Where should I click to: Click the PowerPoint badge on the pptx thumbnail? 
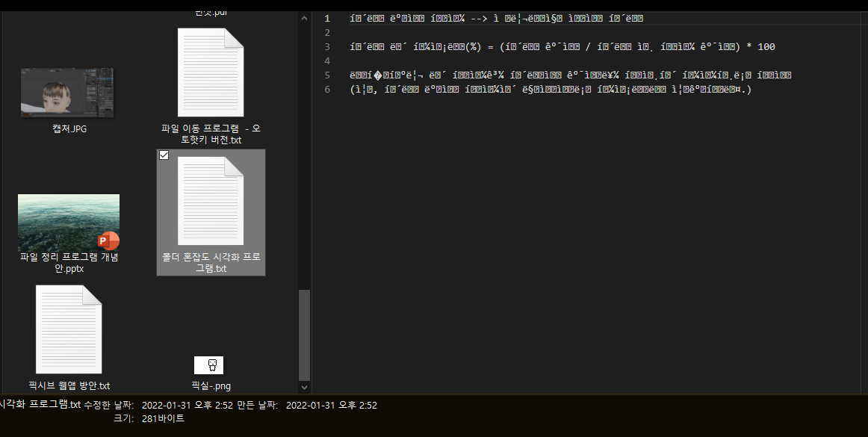click(x=109, y=241)
